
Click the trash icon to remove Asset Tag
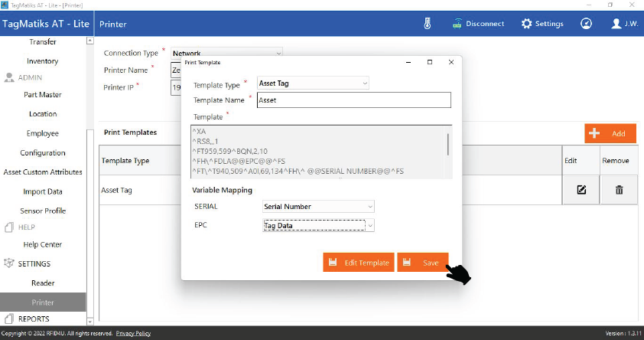tap(619, 190)
